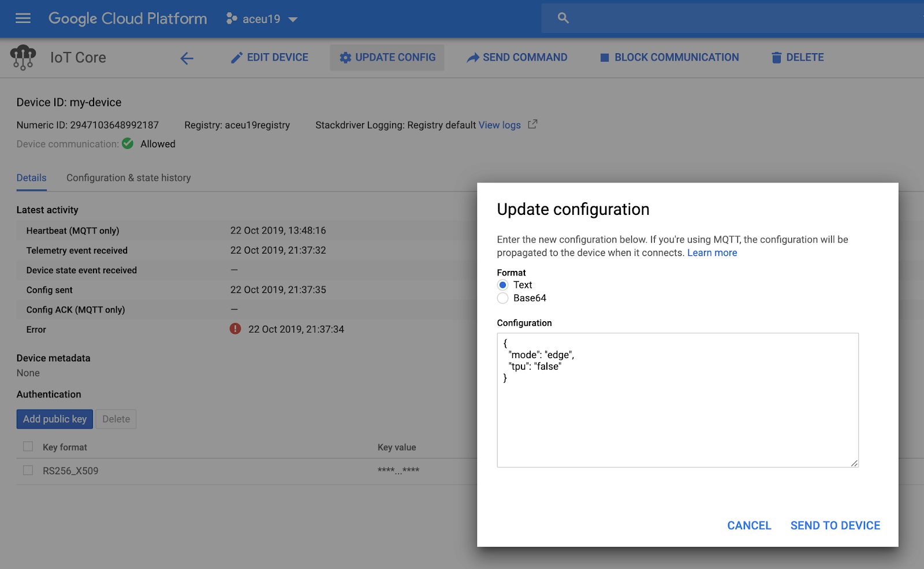Click the Delete trash can icon
The width and height of the screenshot is (924, 569).
[776, 58]
